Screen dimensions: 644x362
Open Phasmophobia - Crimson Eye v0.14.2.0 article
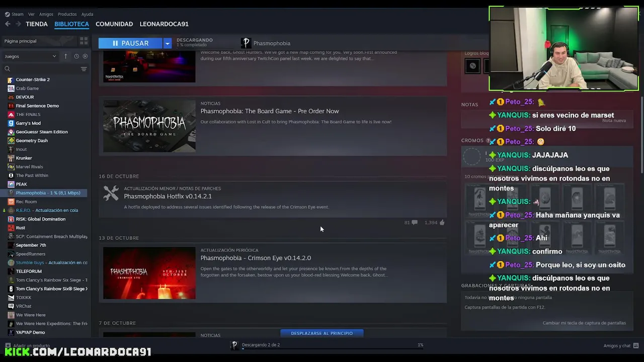coord(256,258)
